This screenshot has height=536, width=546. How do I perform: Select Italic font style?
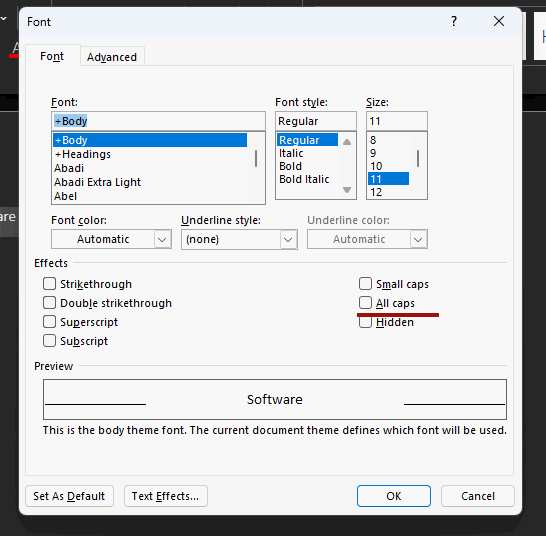click(307, 153)
